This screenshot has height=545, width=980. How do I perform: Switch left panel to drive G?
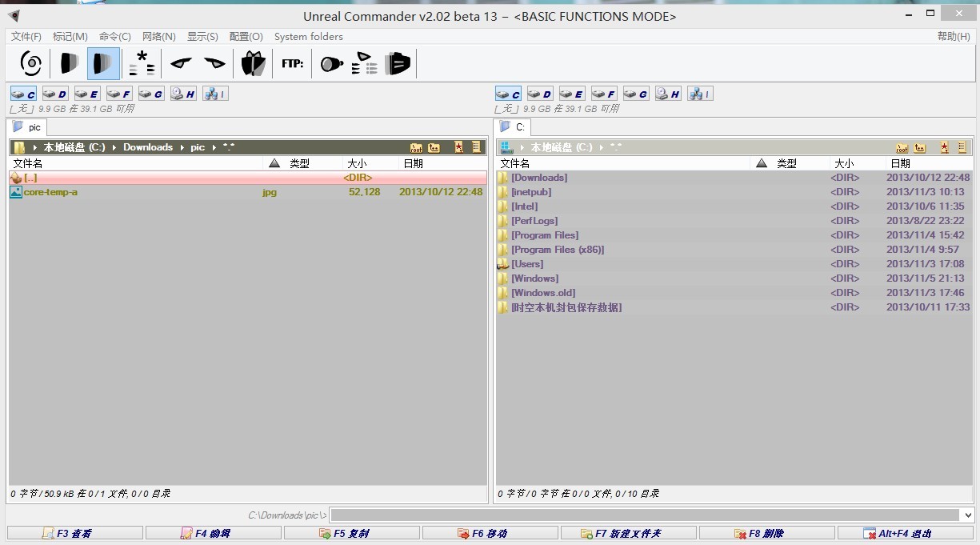(x=151, y=94)
